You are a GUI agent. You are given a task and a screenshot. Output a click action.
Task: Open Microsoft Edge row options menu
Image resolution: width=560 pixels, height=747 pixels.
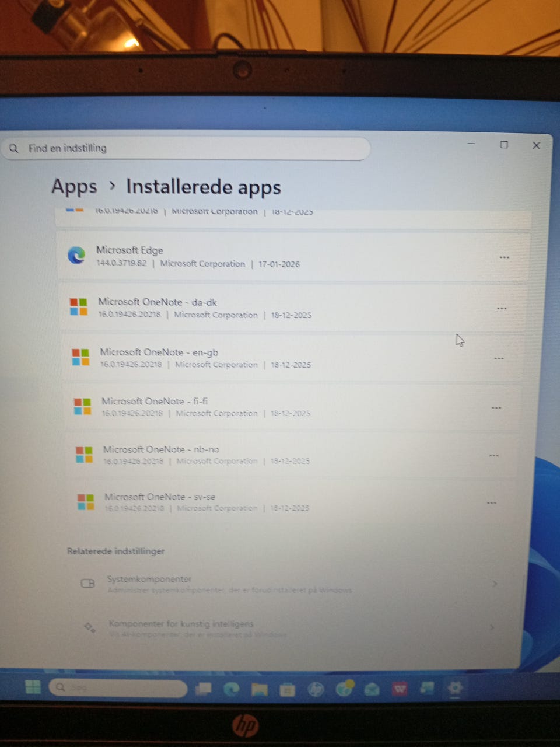505,257
